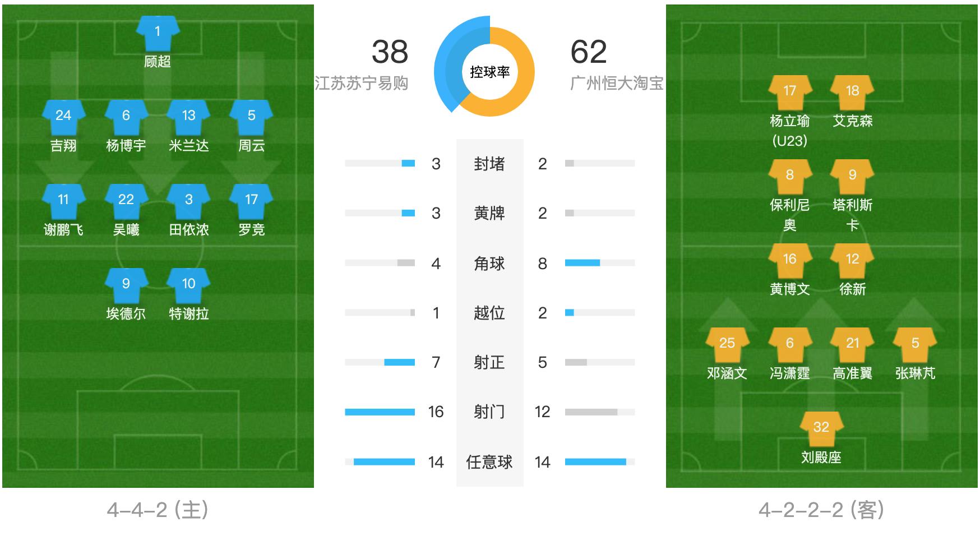Image resolution: width=980 pixels, height=554 pixels.
Task: Click the 角球 stat label
Action: [489, 264]
